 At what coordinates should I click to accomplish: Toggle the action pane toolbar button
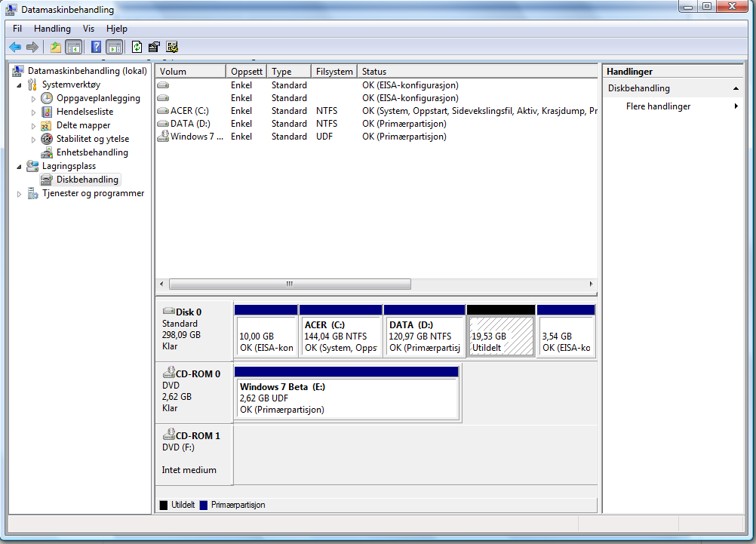pyautogui.click(x=114, y=47)
